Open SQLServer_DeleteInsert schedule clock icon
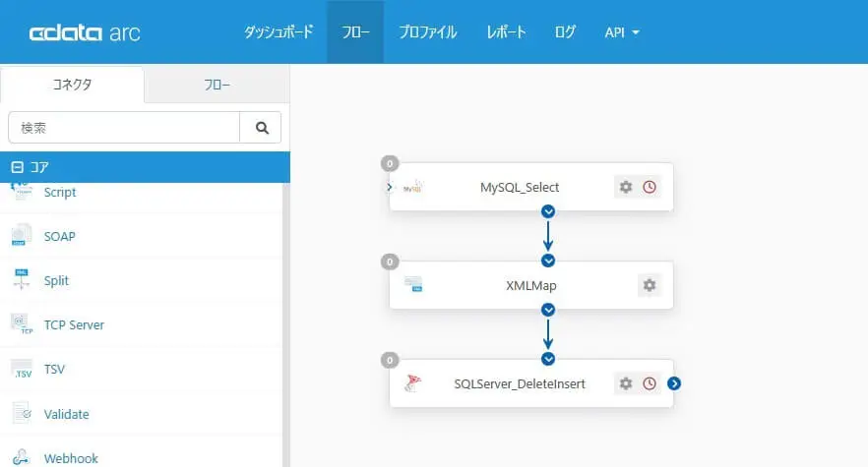Viewport: 868px width, 467px height. tap(650, 383)
